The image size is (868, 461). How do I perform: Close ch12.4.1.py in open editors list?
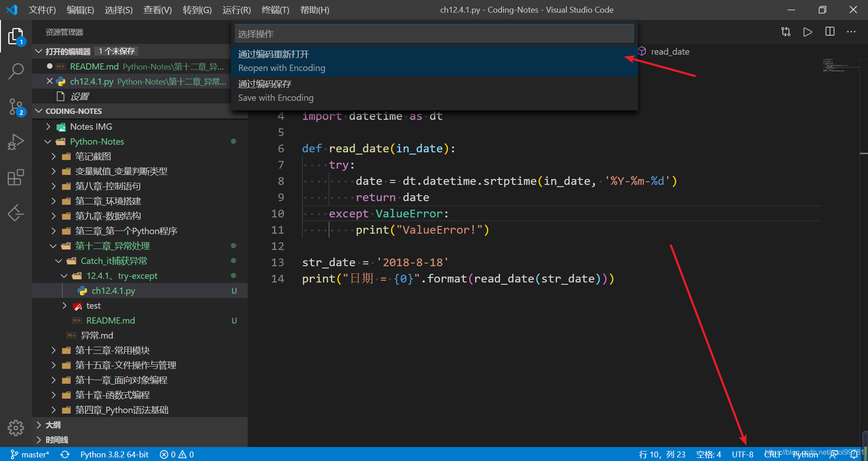coord(50,81)
